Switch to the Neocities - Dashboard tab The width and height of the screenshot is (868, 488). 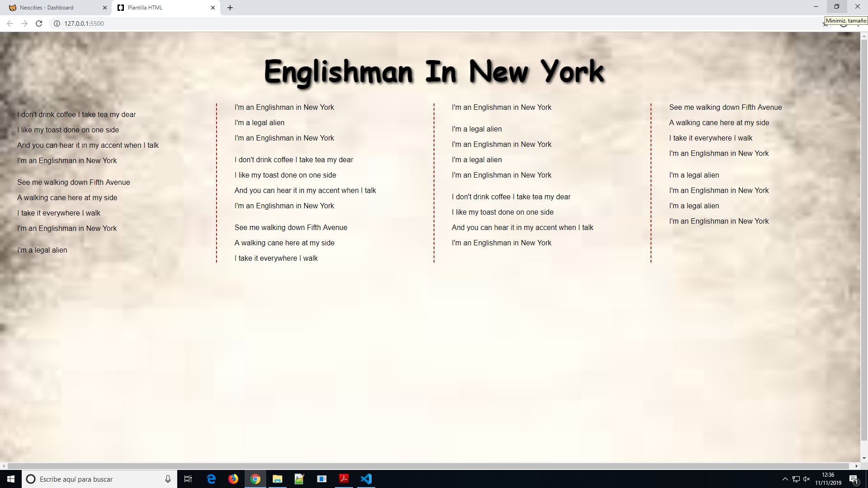(x=56, y=8)
